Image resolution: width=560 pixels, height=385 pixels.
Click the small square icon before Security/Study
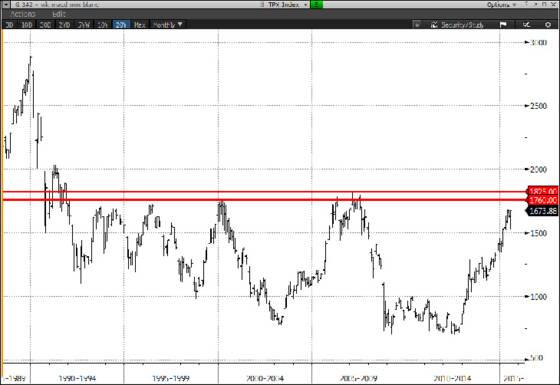(417, 25)
